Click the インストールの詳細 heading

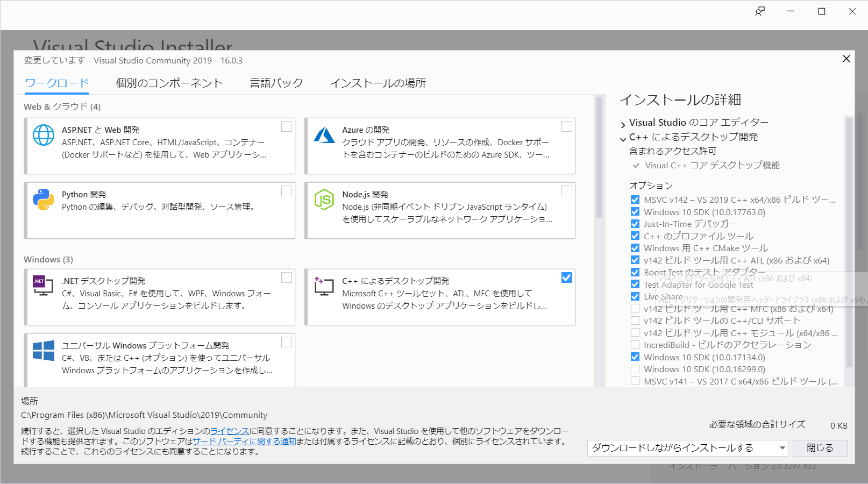click(x=680, y=100)
